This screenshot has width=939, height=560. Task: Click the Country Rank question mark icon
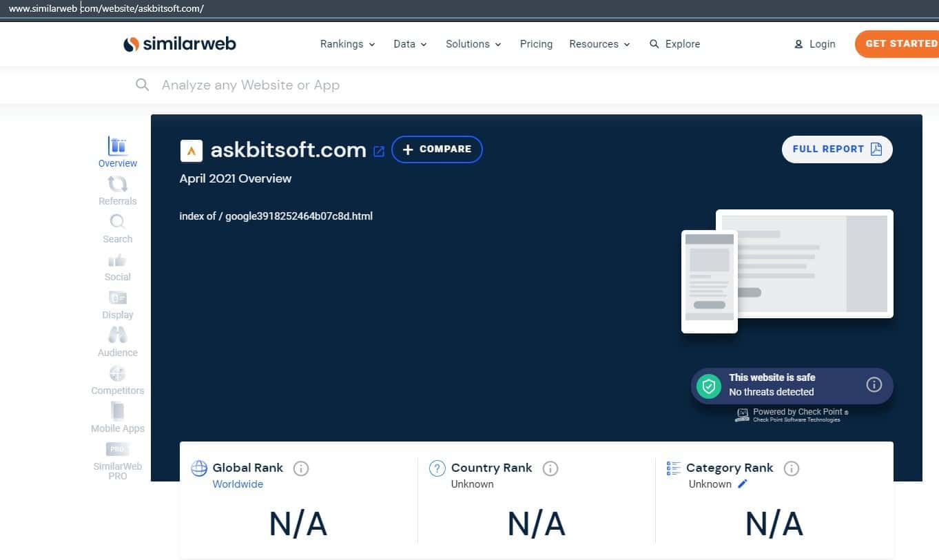click(x=437, y=468)
